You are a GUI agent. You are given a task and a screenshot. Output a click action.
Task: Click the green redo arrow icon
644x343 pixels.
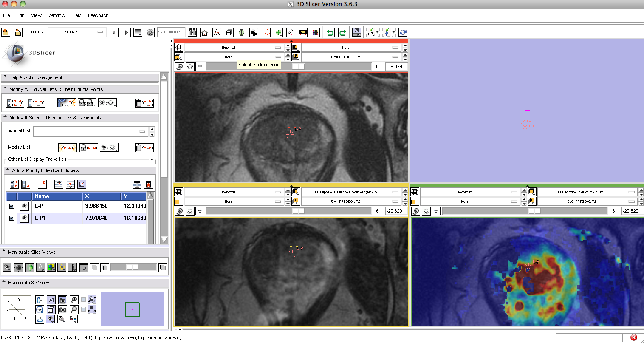pyautogui.click(x=342, y=32)
